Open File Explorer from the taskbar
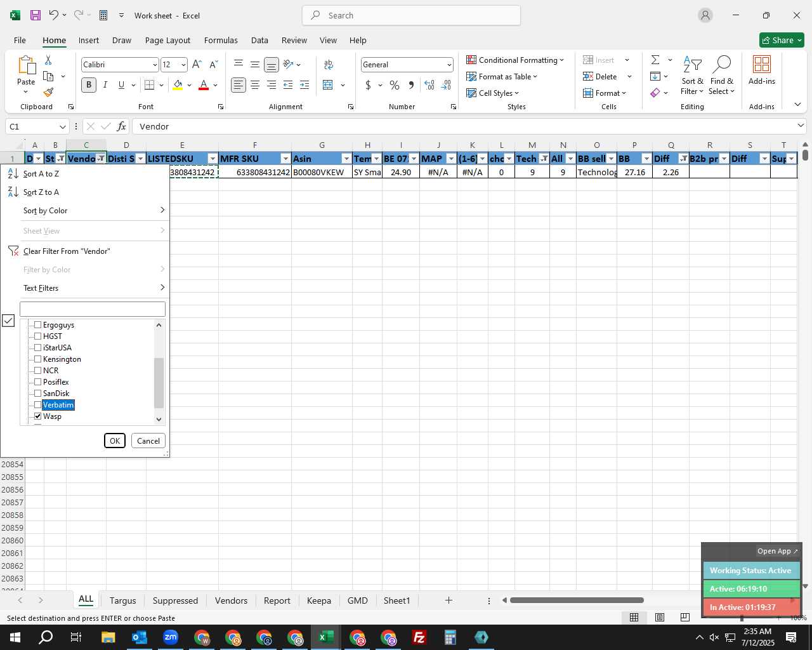Screen dimensions: 812x650 click(x=108, y=637)
